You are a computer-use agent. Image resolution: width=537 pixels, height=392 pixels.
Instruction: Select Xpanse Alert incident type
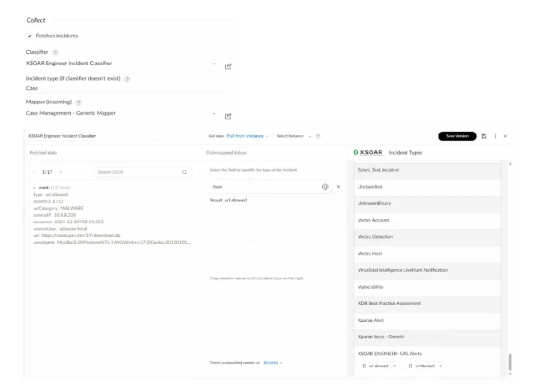pos(427,320)
